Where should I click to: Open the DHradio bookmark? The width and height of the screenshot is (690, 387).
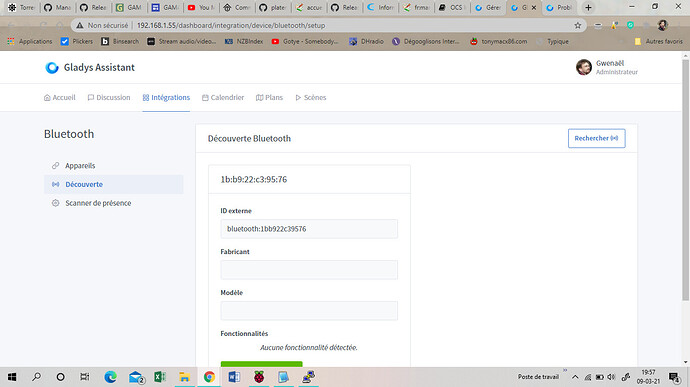(366, 41)
